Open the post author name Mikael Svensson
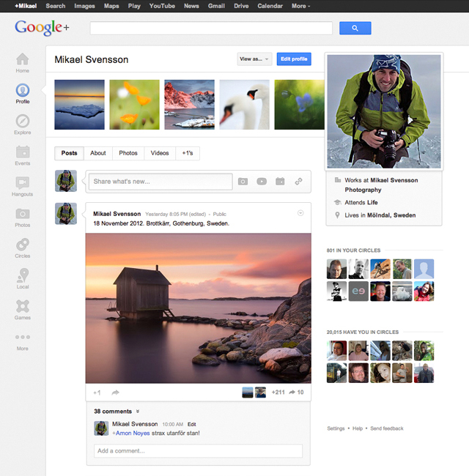 click(117, 214)
